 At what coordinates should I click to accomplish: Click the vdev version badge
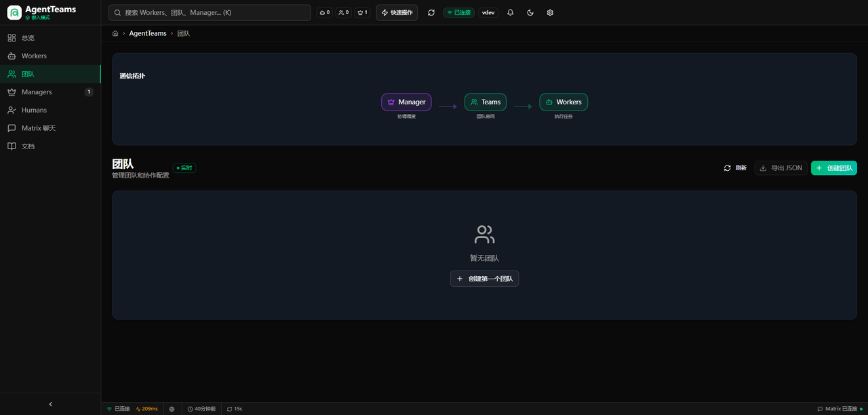[488, 12]
